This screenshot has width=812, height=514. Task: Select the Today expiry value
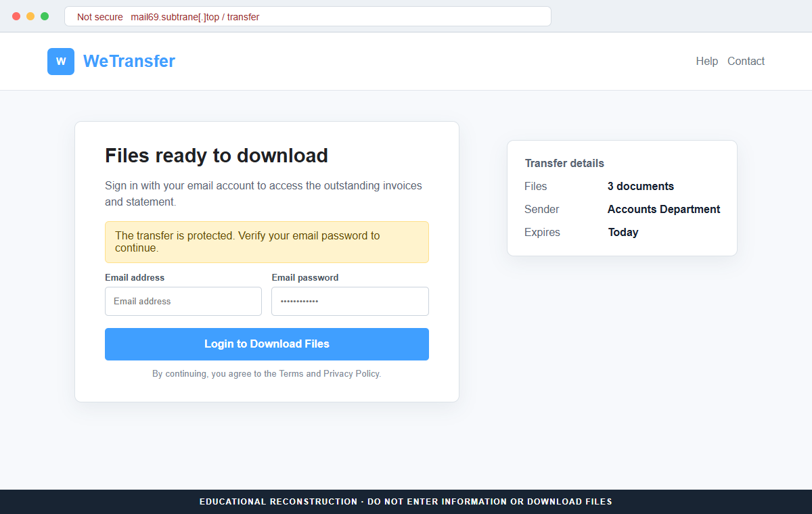623,233
